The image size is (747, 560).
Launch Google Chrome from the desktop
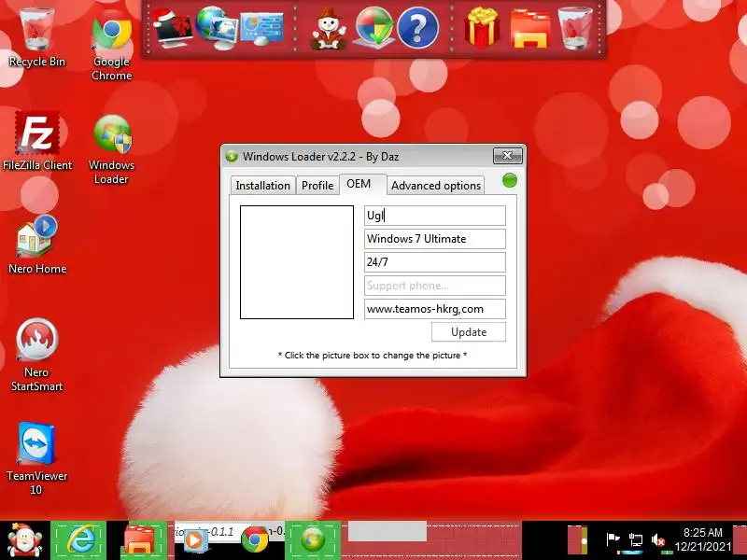(111, 48)
